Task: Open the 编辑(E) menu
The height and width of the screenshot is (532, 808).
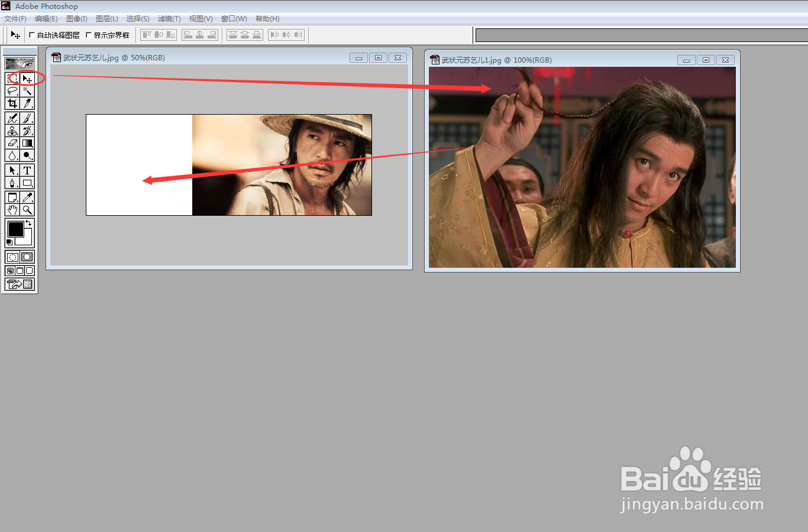Action: [x=46, y=19]
